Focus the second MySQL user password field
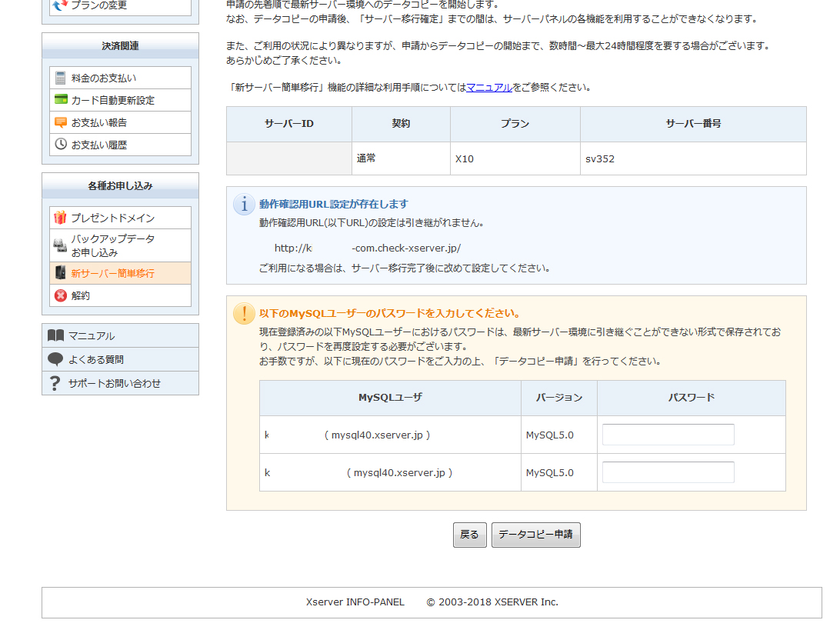The width and height of the screenshot is (840, 630). [x=668, y=472]
